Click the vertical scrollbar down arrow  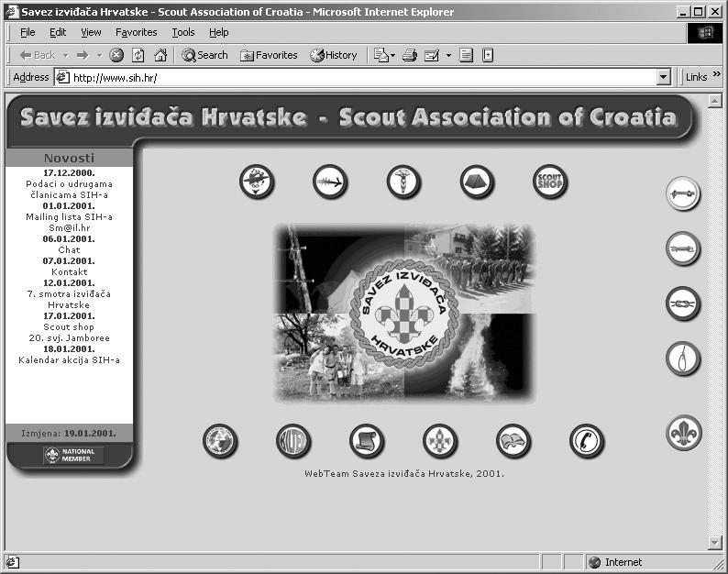[x=714, y=542]
